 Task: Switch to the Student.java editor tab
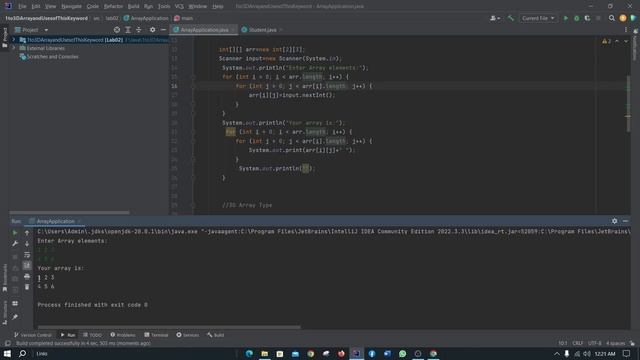[x=262, y=30]
